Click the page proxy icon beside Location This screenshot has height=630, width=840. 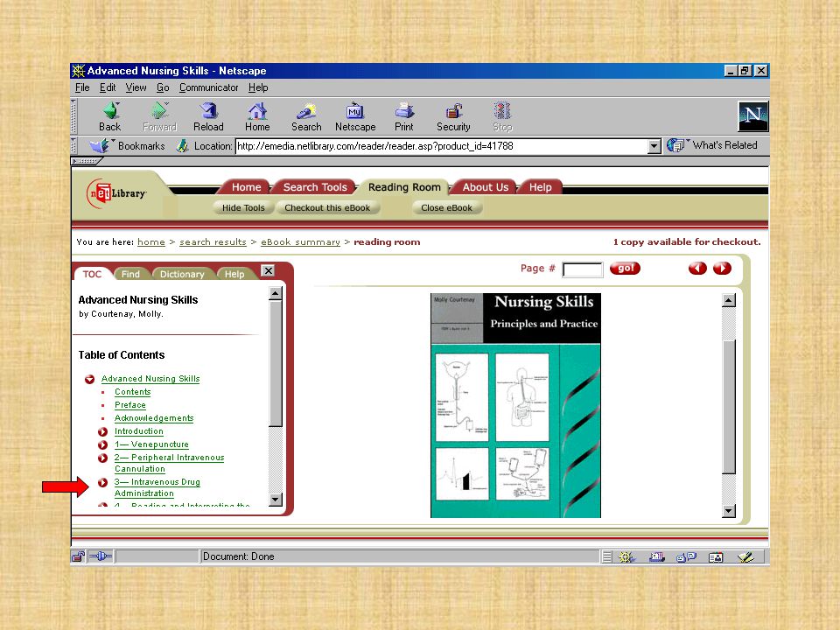coord(183,146)
